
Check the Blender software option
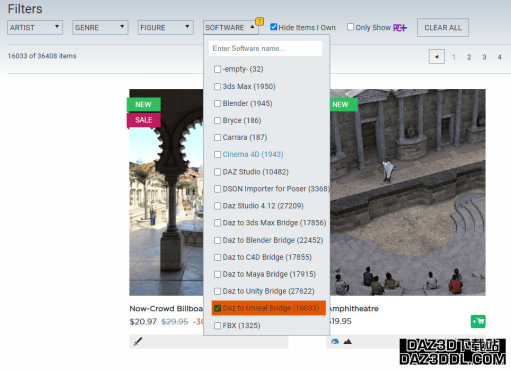pos(217,103)
